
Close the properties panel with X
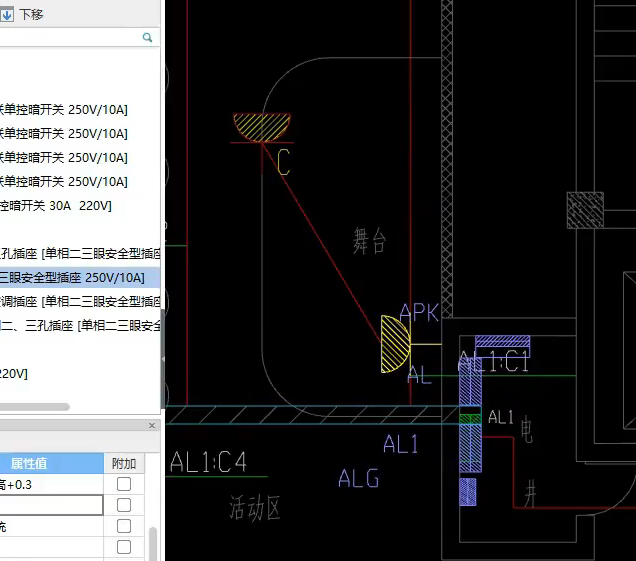pyautogui.click(x=152, y=425)
